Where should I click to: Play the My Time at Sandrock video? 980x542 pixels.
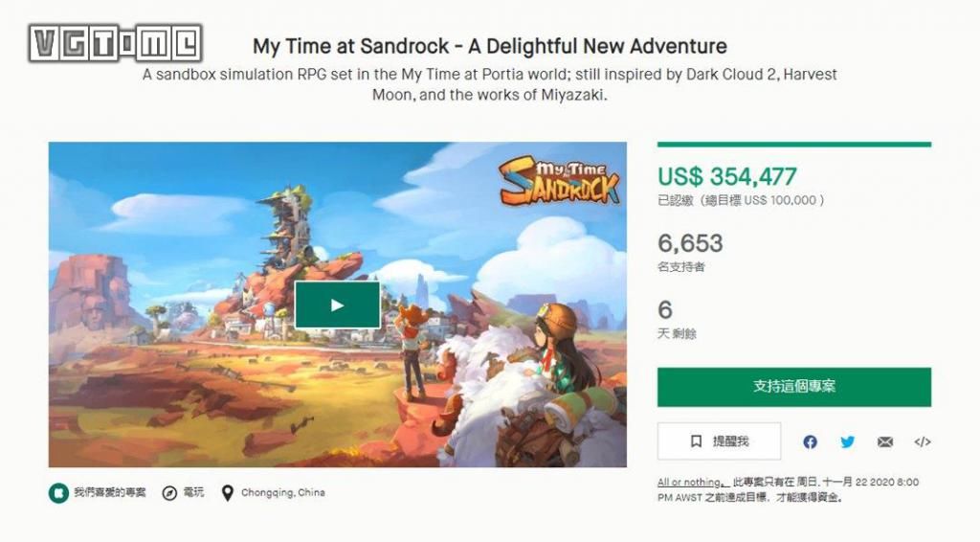point(337,305)
